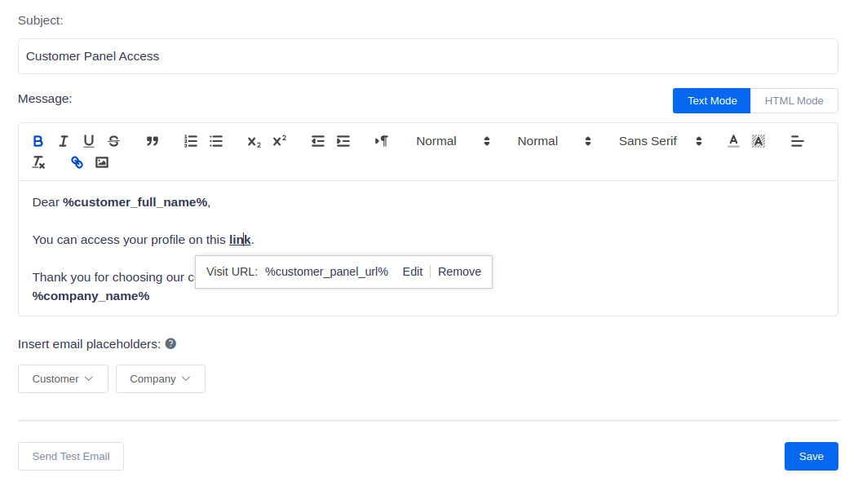The height and width of the screenshot is (504, 858).
Task: Clear text formatting
Action: click(x=38, y=162)
